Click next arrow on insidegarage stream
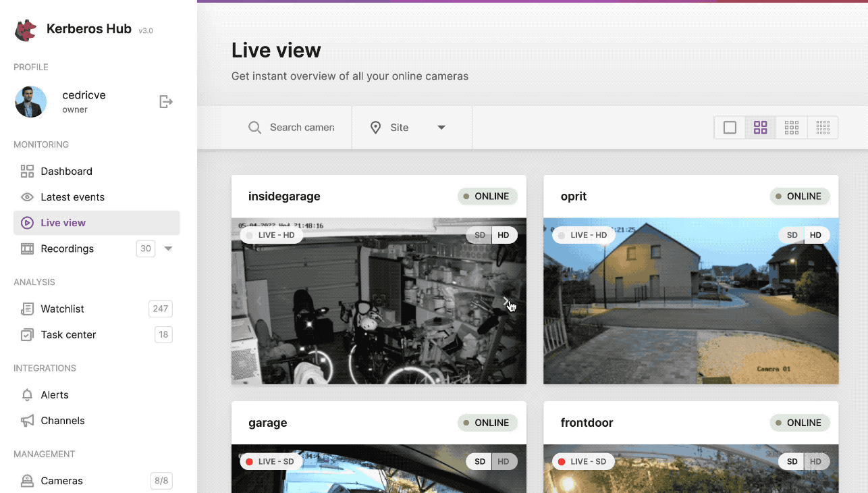Viewport: 868px width, 493px height. pos(506,301)
